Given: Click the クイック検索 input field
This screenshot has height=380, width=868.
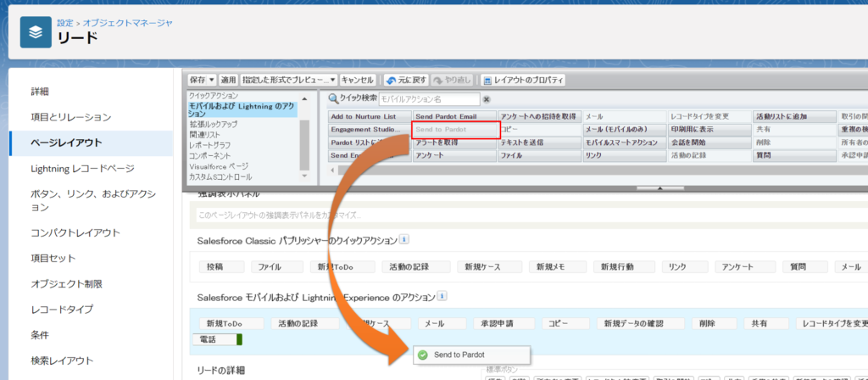Looking at the screenshot, I should point(429,100).
